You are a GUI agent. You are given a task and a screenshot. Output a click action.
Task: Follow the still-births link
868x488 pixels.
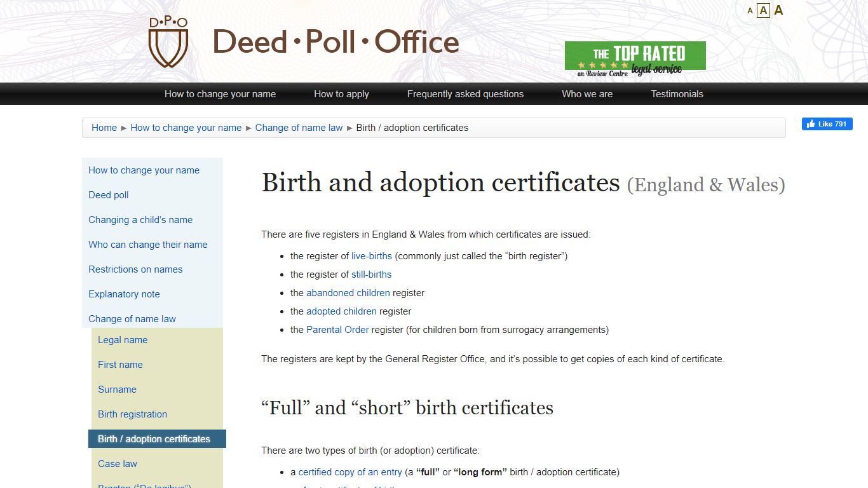(371, 274)
